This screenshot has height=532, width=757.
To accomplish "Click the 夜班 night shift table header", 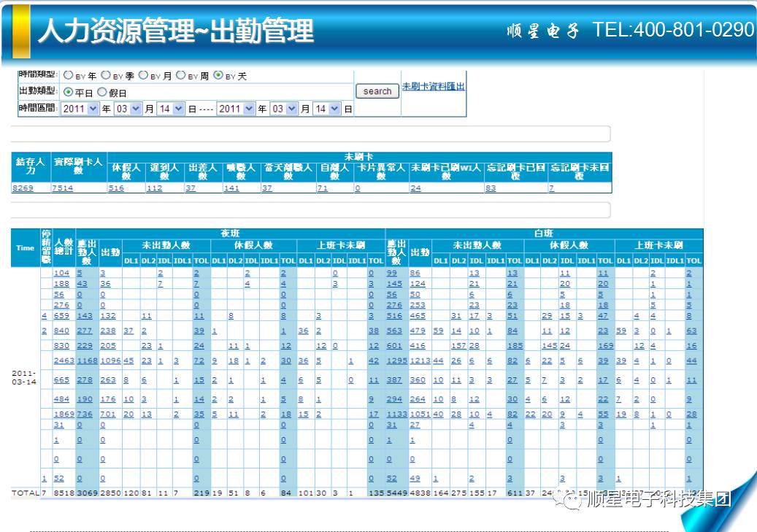I will (230, 234).
